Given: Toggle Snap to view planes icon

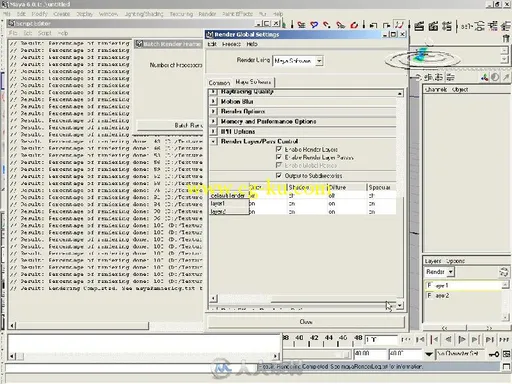Looking at the screenshot, I should (x=340, y=25).
